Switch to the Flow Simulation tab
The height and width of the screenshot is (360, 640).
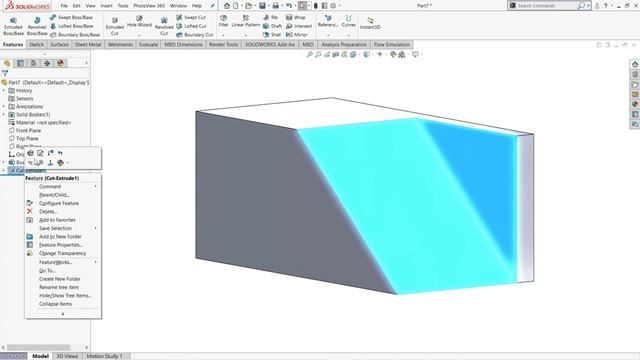tap(391, 44)
